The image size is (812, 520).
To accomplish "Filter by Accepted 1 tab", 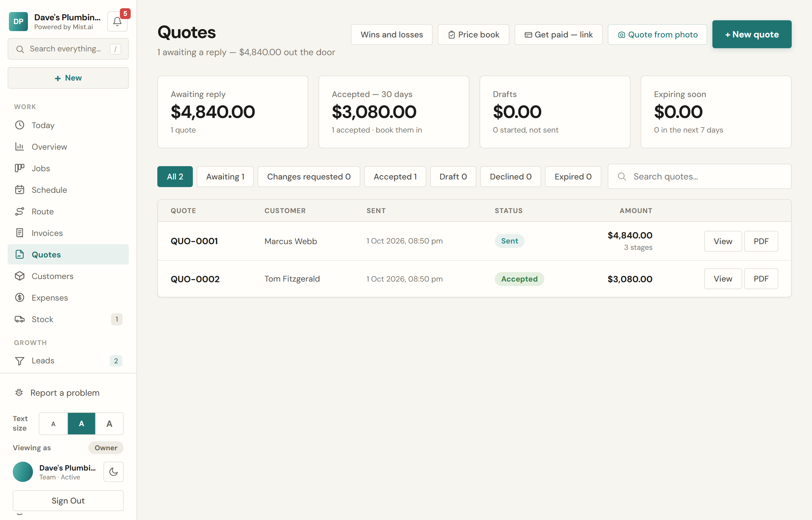I will [395, 177].
